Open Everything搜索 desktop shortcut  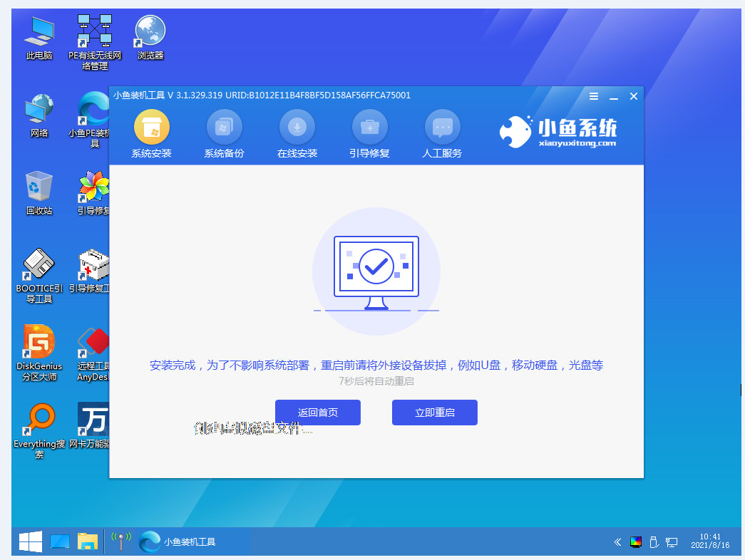pos(39,431)
